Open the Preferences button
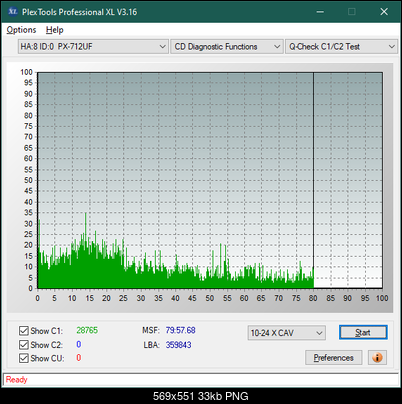402x404 pixels. pos(333,358)
